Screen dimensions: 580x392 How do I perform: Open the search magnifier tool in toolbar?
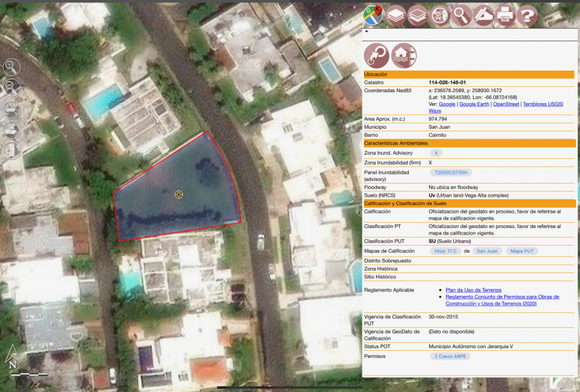462,14
